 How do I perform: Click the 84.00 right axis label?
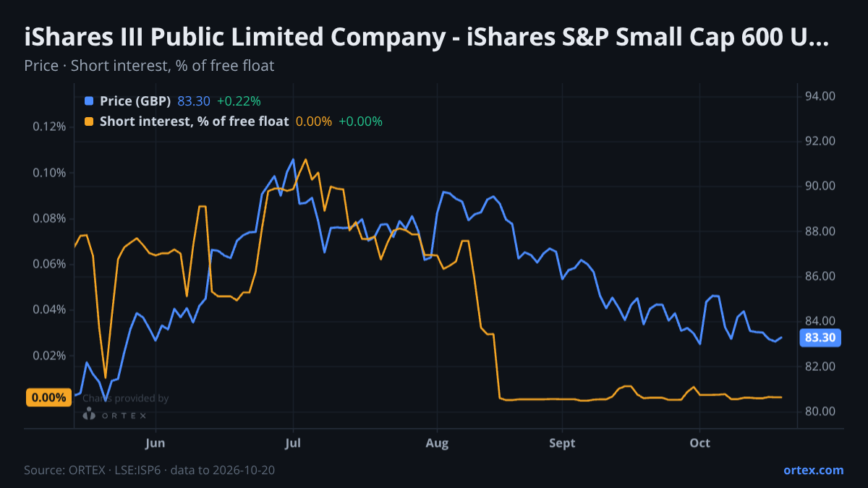point(820,322)
